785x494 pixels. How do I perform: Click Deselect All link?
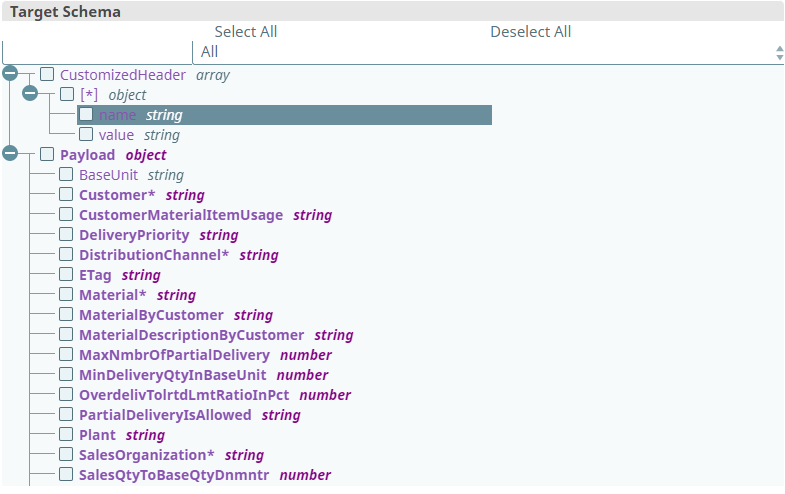[x=531, y=32]
